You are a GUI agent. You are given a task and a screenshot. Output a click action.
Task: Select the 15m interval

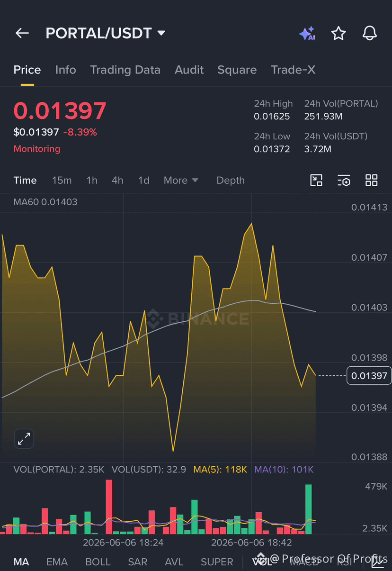click(62, 180)
